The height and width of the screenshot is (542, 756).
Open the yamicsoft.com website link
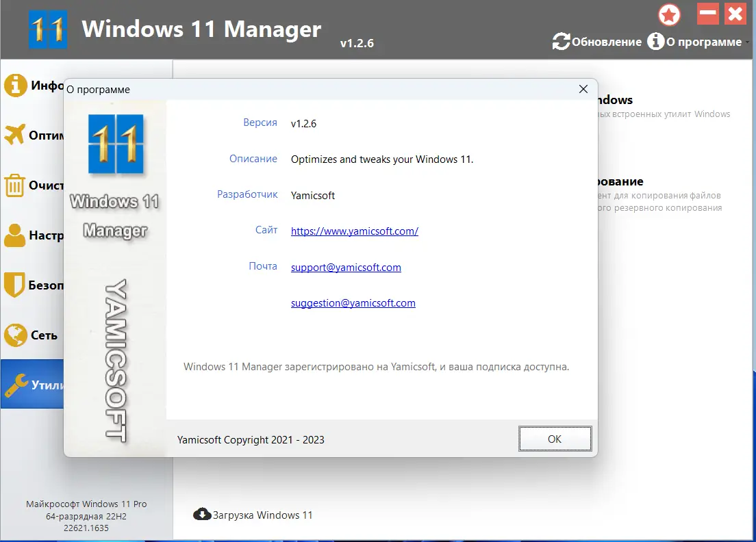pos(354,231)
